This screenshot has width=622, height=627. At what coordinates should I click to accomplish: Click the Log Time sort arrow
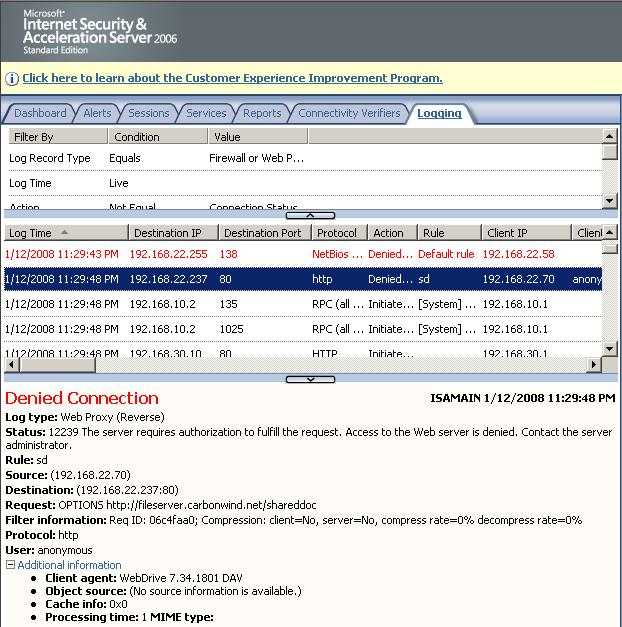tap(64, 232)
